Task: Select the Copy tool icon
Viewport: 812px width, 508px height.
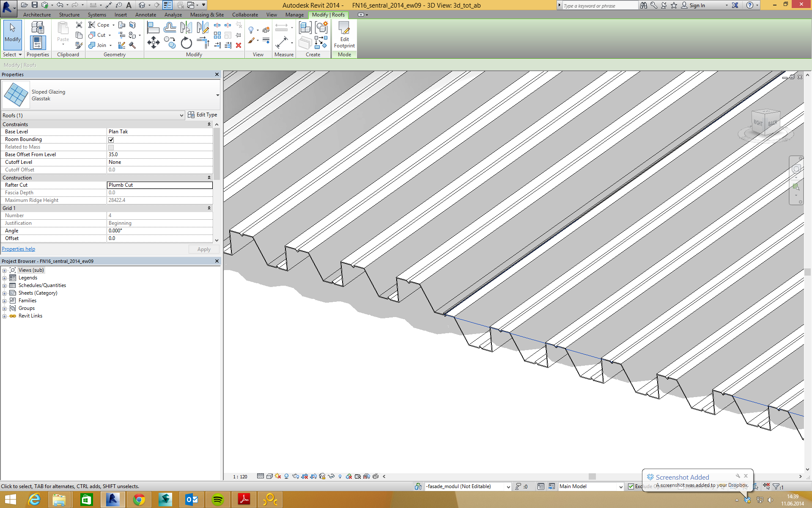Action: point(170,42)
